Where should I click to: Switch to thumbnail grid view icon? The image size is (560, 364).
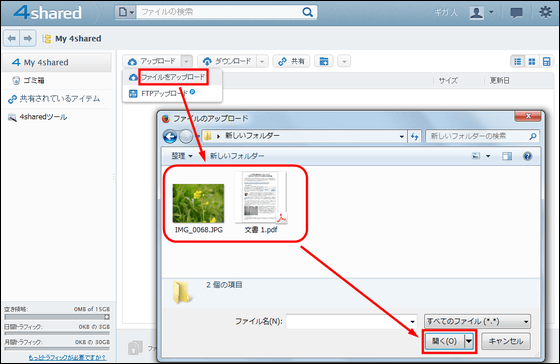[532, 61]
